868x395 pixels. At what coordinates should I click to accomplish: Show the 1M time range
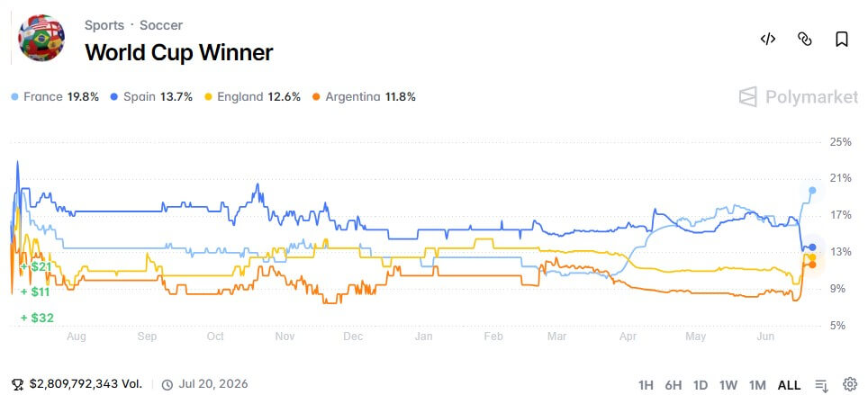(x=757, y=385)
